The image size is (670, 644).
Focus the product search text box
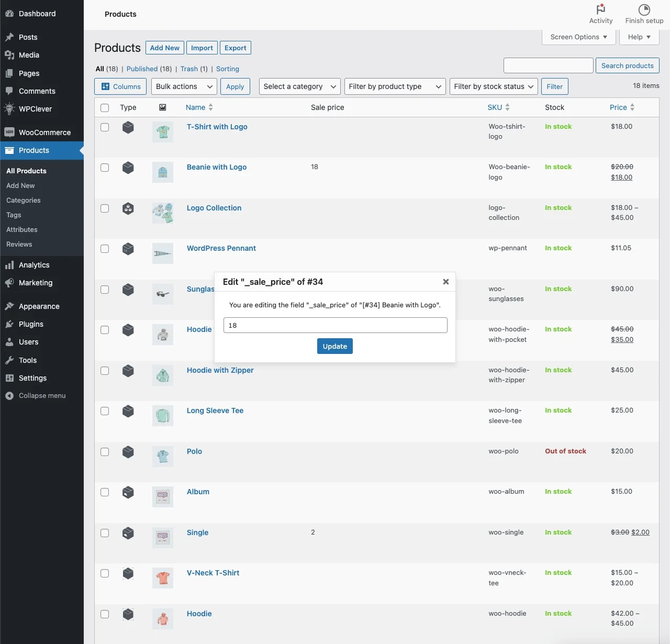549,65
